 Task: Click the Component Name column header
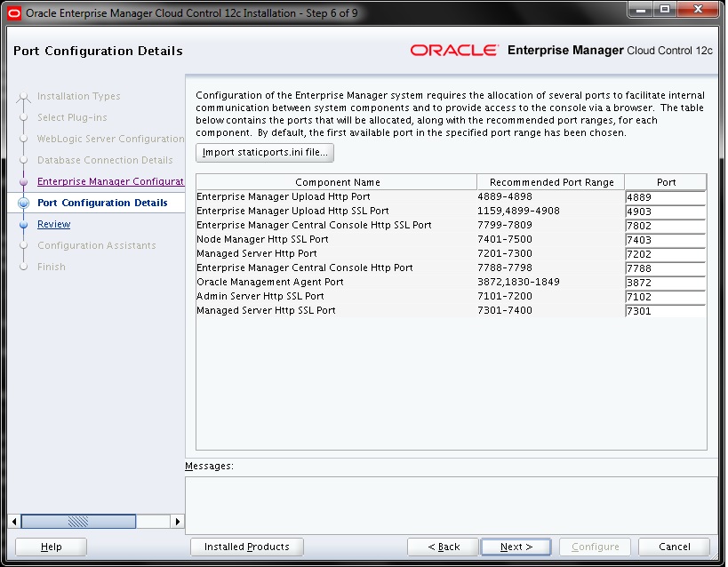pyautogui.click(x=337, y=182)
